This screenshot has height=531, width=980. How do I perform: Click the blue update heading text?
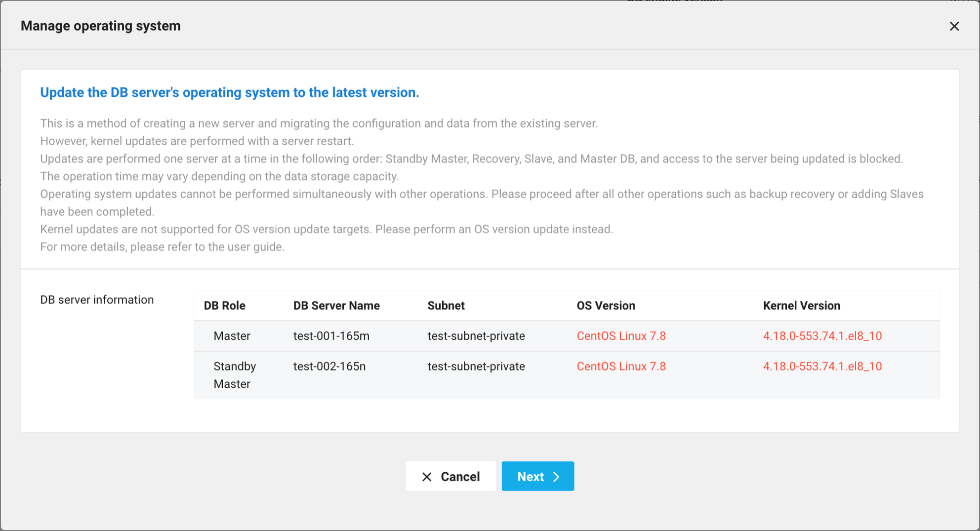(x=230, y=92)
